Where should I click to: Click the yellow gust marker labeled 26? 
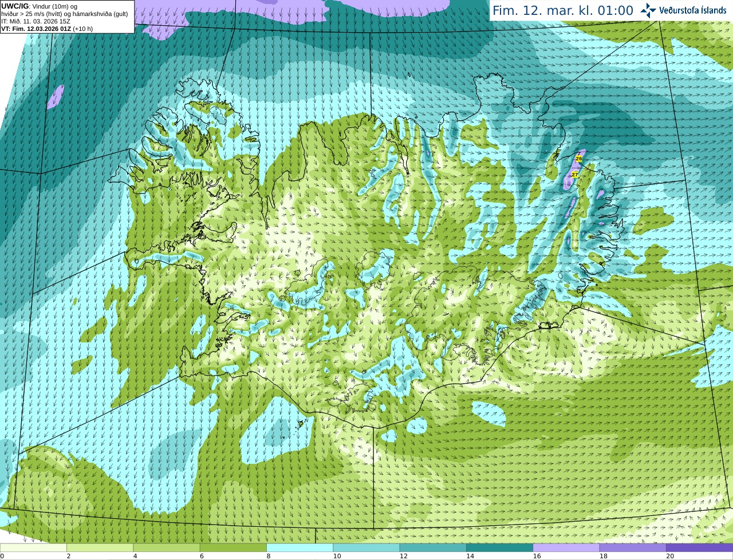(578, 159)
